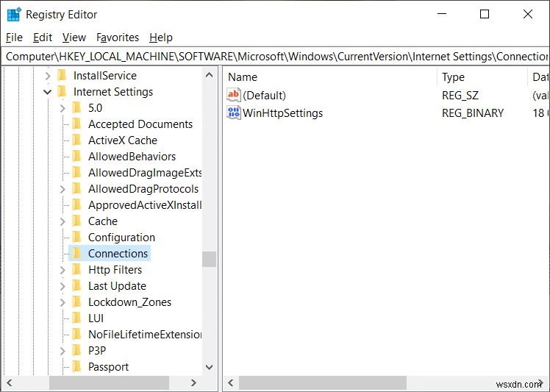
Task: Click the REG_SZ type cell
Action: 460,96
